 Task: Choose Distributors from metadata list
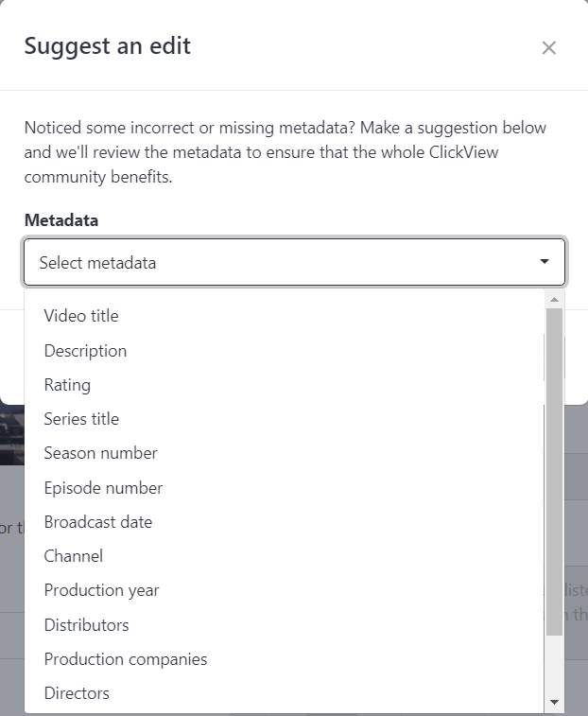(x=285, y=624)
